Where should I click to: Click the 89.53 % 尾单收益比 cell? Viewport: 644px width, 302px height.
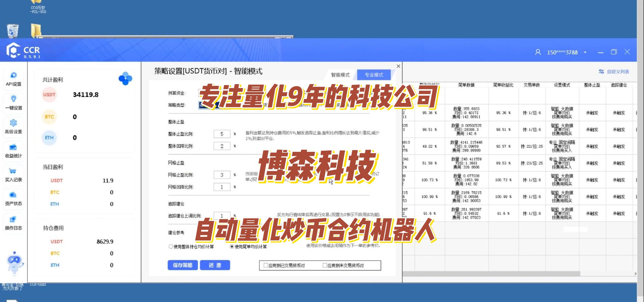click(503, 163)
